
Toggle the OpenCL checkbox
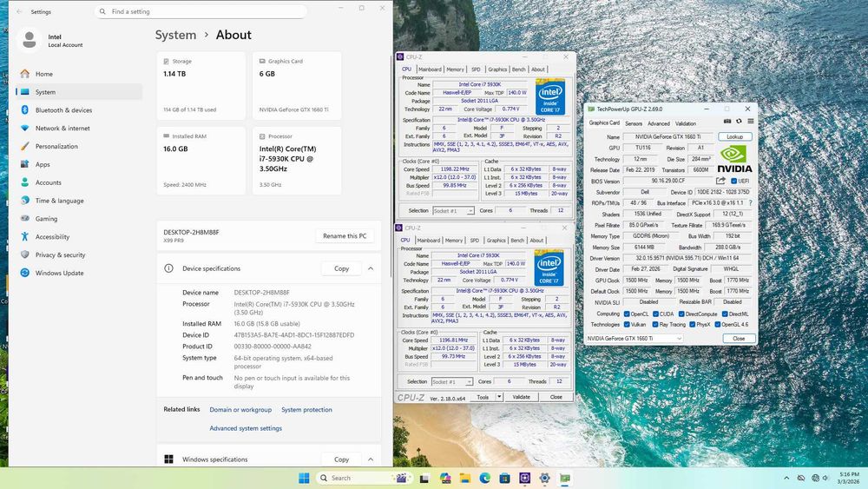pos(627,314)
